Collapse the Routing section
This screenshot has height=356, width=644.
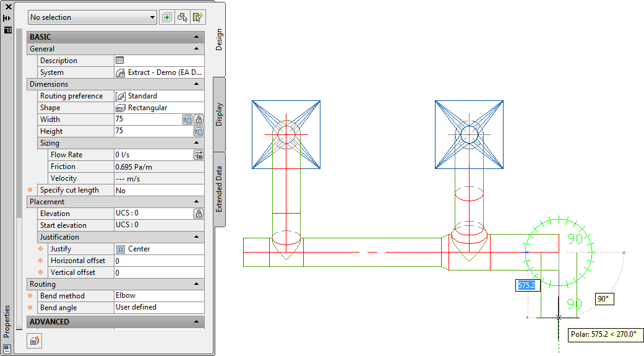[196, 284]
